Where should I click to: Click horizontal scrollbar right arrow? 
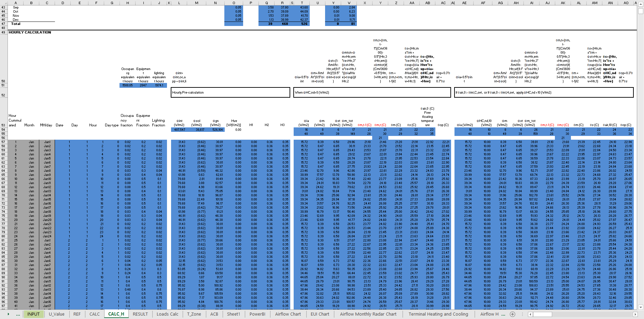coord(635,314)
